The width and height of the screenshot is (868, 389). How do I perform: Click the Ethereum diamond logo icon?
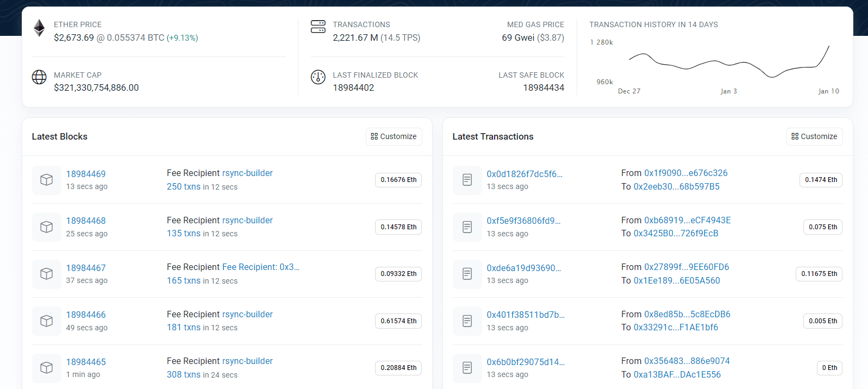pos(39,28)
